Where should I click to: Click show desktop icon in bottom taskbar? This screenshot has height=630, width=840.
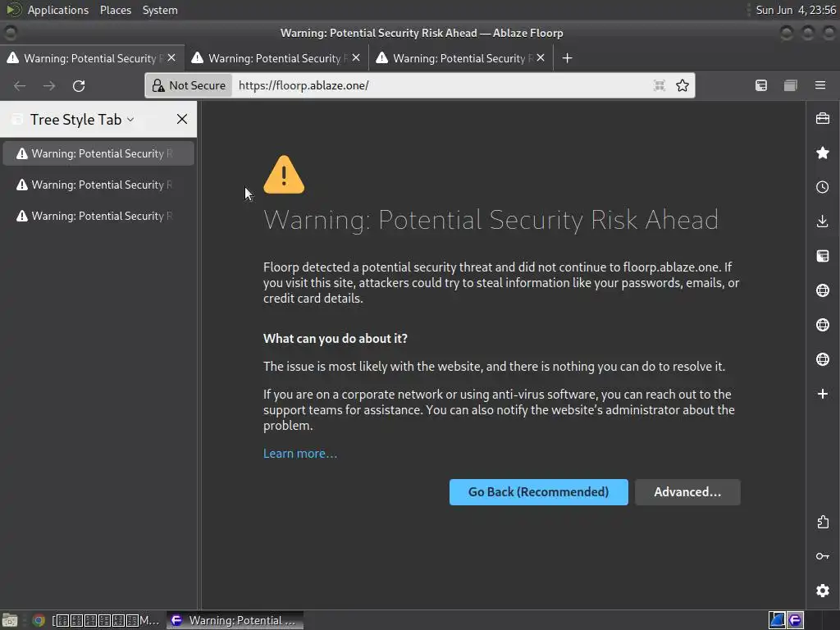click(x=10, y=620)
